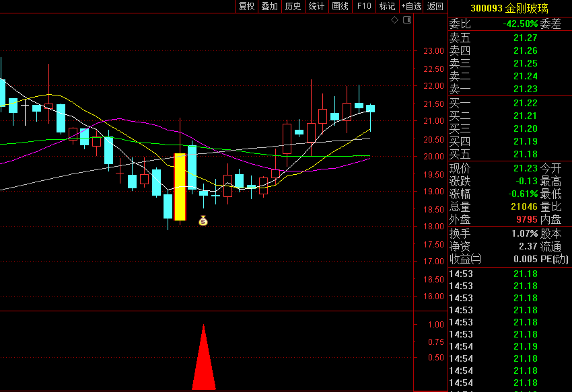Click the money bag signal marker

click(x=203, y=221)
